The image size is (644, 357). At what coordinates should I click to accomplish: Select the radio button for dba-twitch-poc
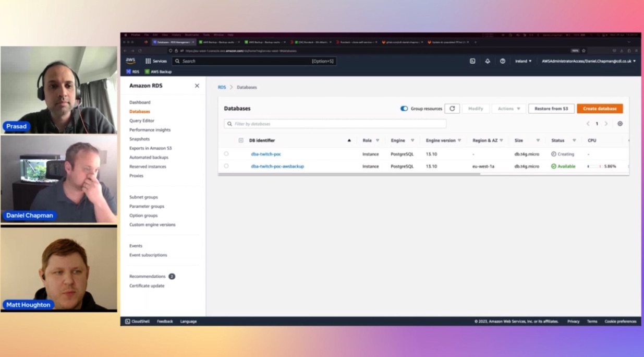coord(226,154)
